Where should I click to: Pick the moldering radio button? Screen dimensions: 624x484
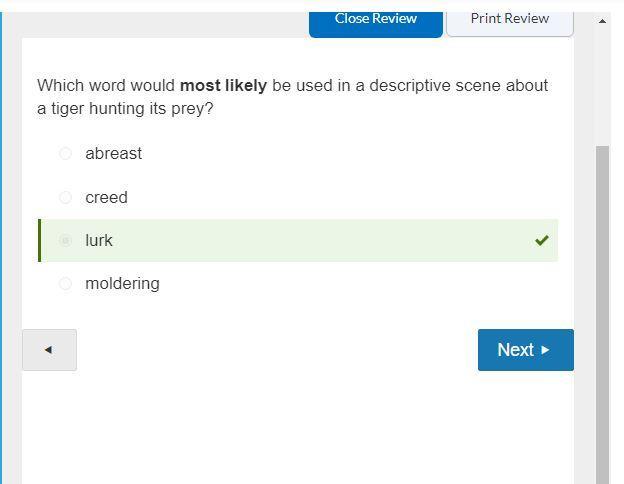click(65, 284)
